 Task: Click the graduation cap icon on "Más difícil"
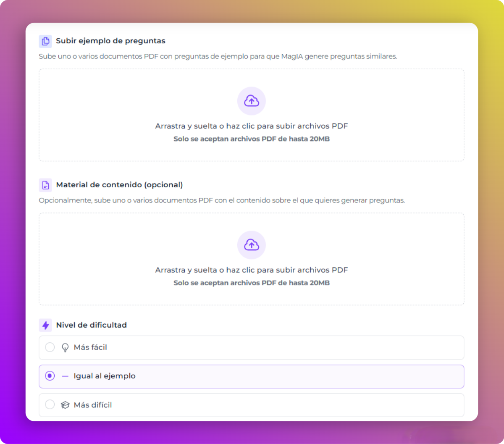[x=65, y=405]
